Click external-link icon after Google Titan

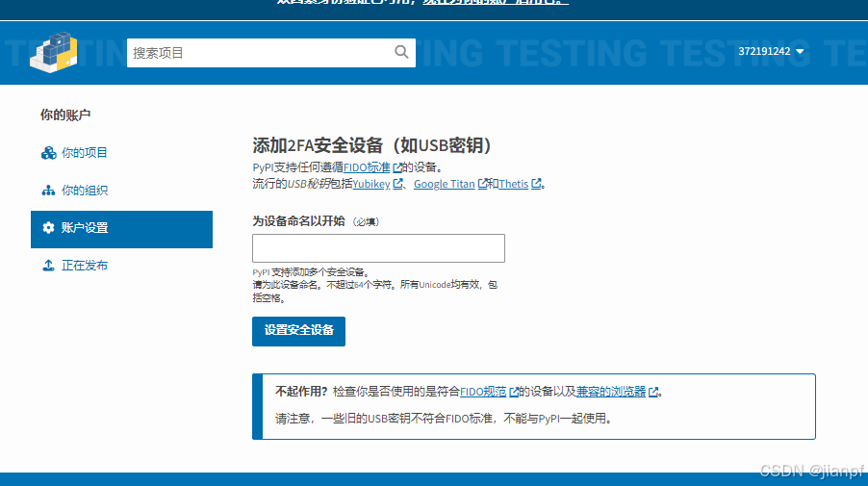pos(482,183)
